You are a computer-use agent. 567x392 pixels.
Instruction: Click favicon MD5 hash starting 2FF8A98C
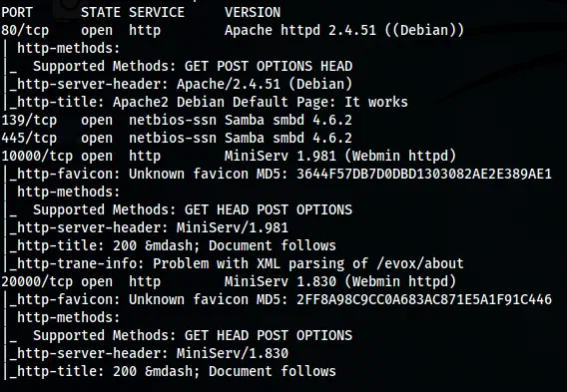424,300
